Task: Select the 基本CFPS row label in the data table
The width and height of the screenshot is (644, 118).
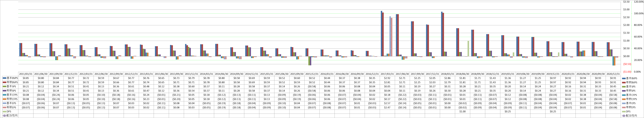Action: click(x=12, y=95)
